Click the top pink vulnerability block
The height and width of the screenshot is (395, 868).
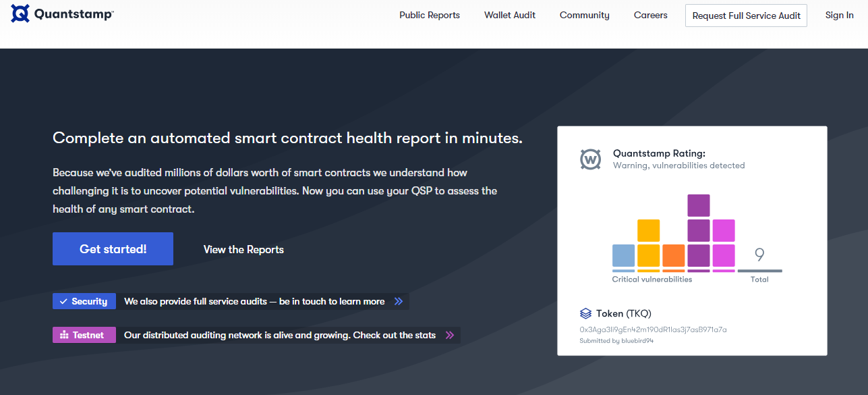pyautogui.click(x=724, y=231)
